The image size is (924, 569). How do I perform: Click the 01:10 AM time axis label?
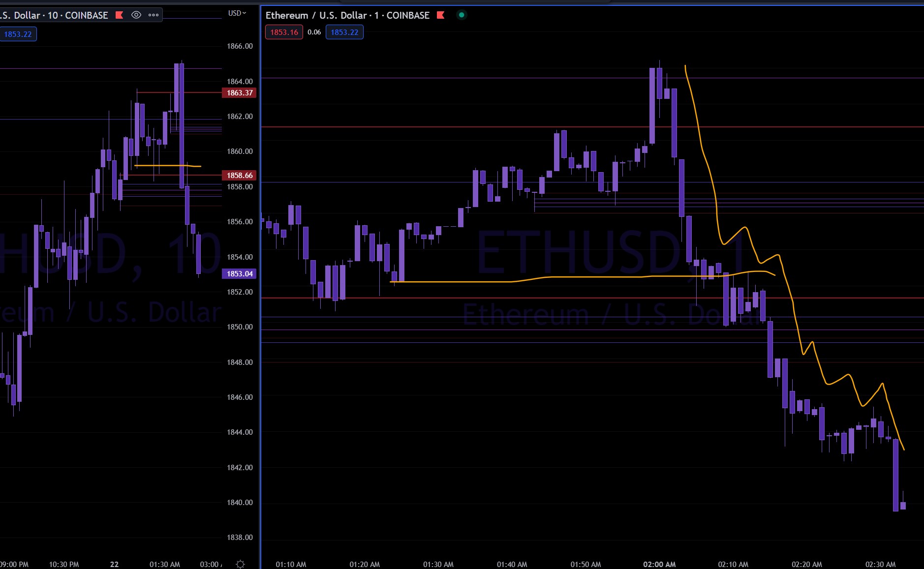291,565
